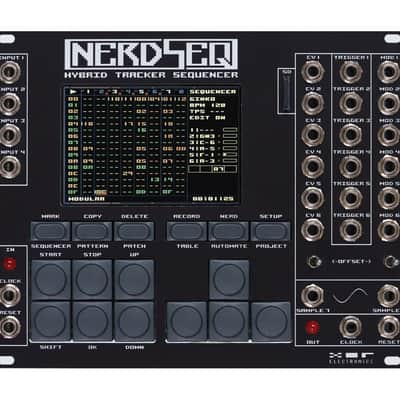Viewport: 400px width, 400px height.
Task: Pick the MOD 4 jack
Action: (389, 166)
